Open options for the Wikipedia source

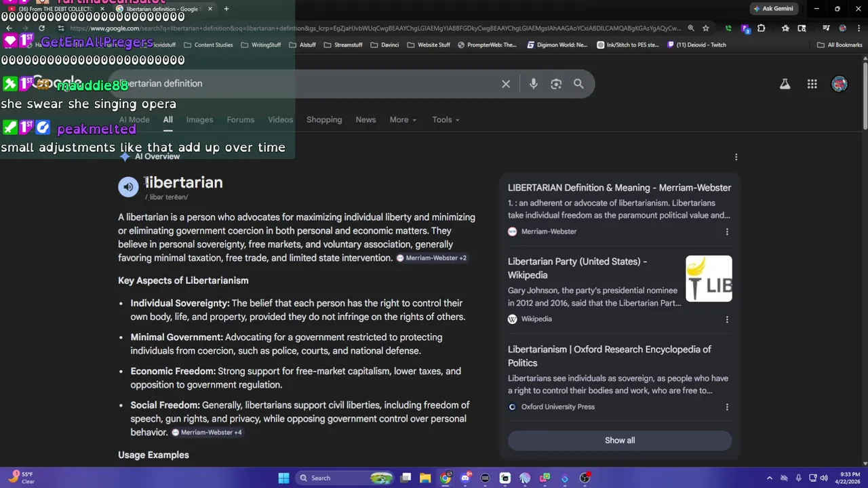727,319
